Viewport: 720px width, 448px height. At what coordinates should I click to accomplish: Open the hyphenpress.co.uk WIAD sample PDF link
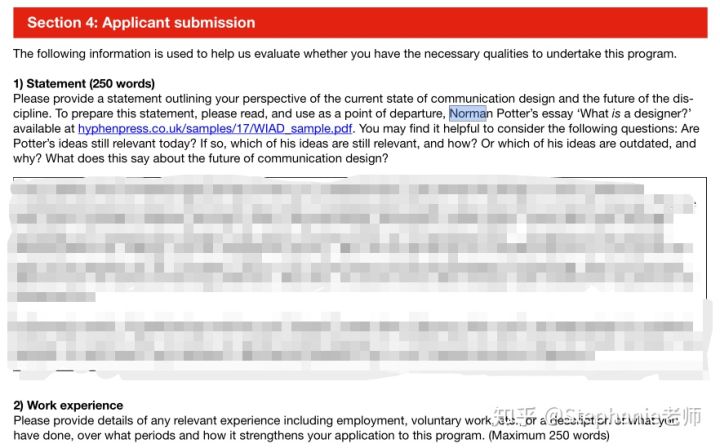[215, 129]
